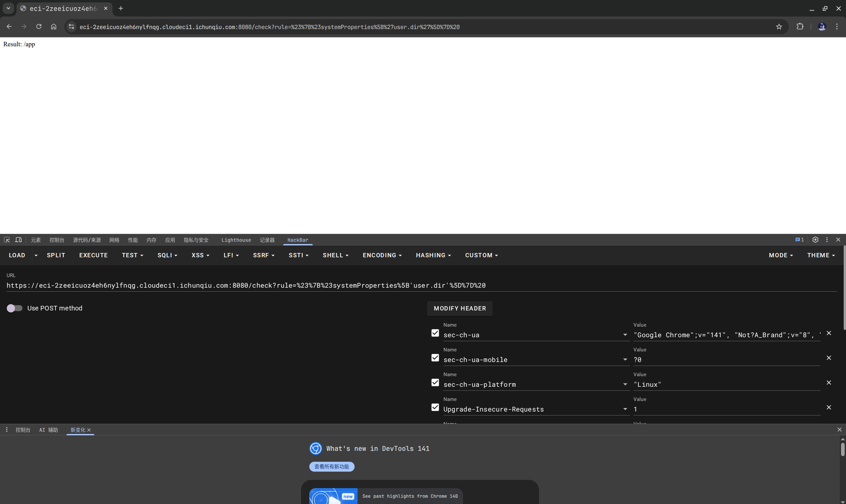Go to browser home page
The image size is (846, 504).
pos(54,27)
